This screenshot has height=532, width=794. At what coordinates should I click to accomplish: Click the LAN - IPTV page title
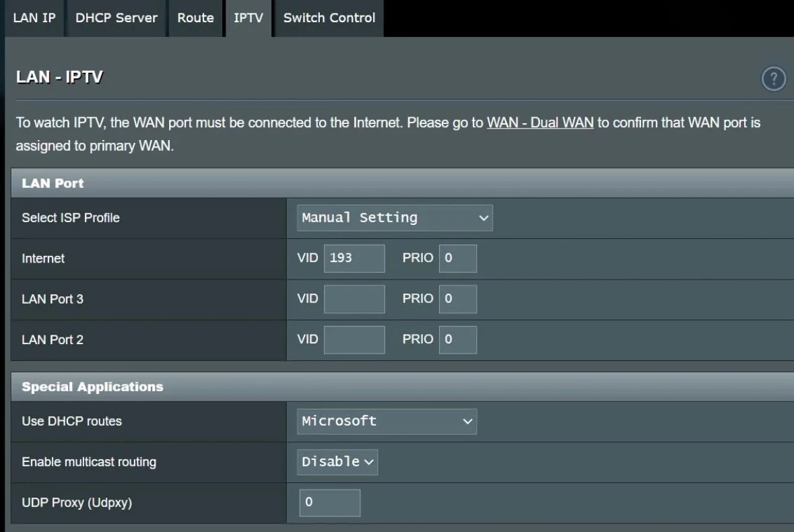[x=59, y=77]
